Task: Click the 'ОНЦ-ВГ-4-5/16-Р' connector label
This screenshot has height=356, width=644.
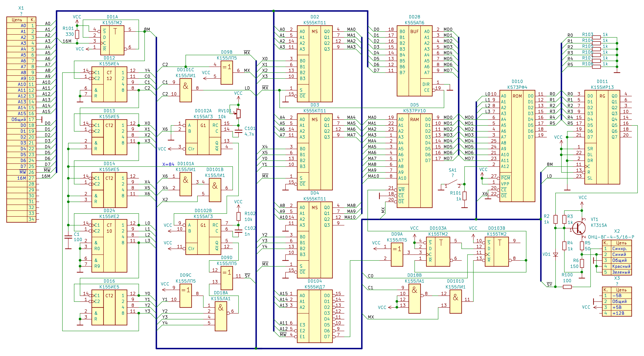Action: click(x=611, y=237)
